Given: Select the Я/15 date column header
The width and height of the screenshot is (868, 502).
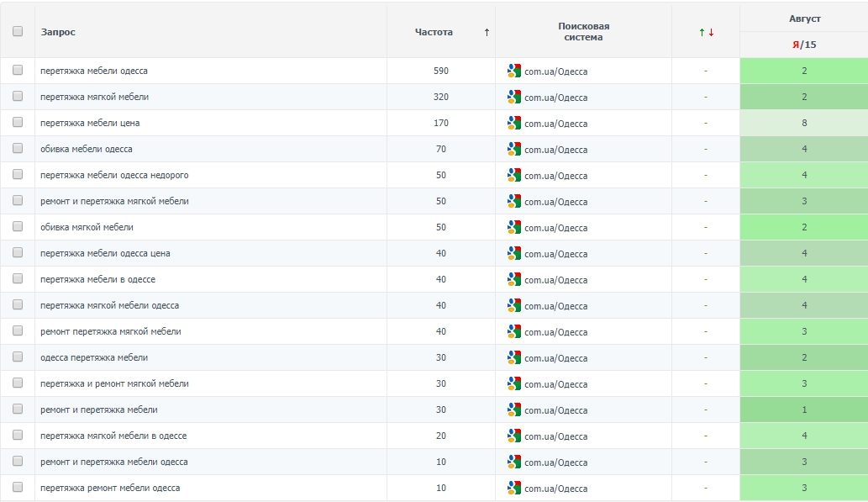Looking at the screenshot, I should click(804, 45).
